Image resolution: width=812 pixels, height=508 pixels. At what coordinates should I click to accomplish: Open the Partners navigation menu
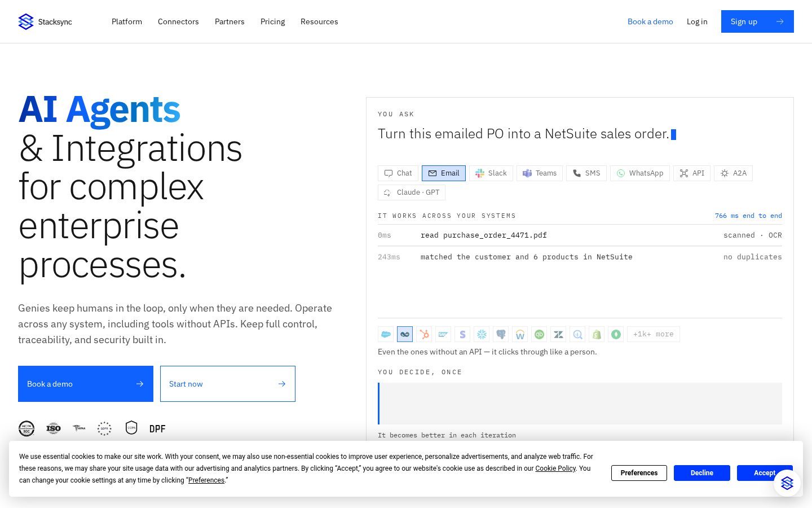pyautogui.click(x=230, y=21)
